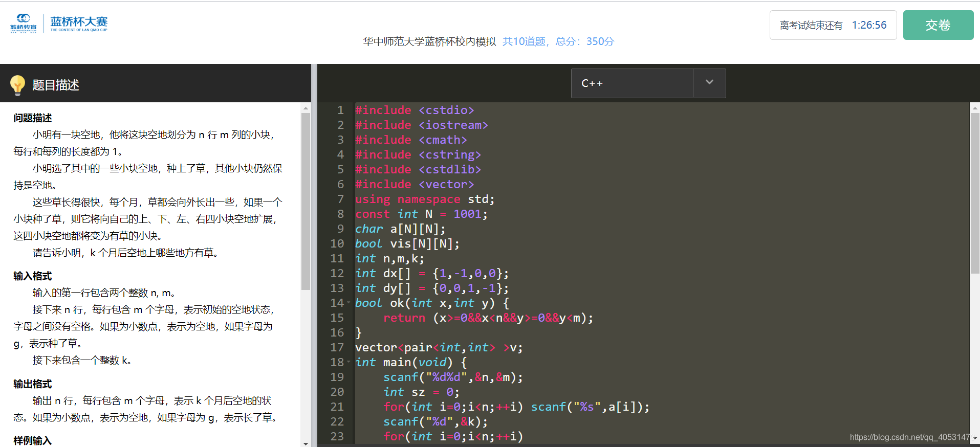Click the 'bool ok(int x,int y)' line

[x=432, y=303]
